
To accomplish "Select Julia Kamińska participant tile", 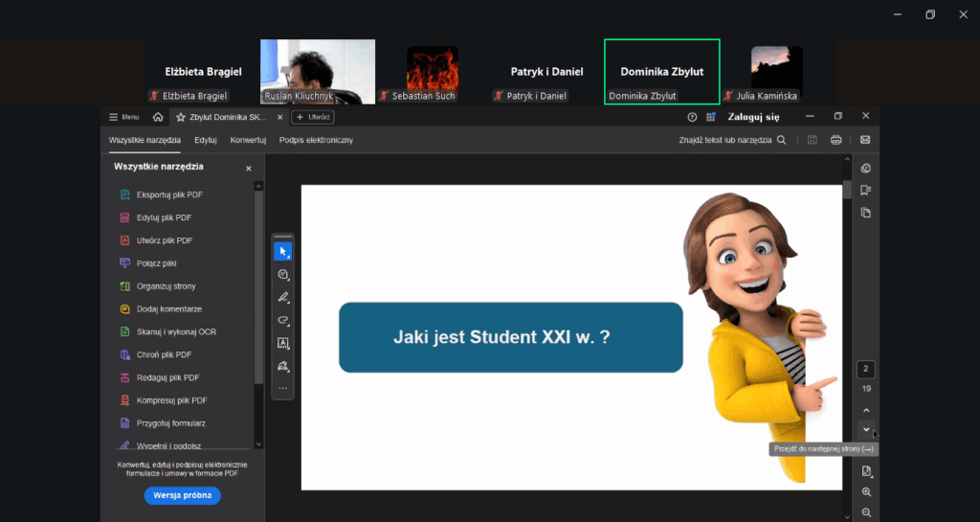I will pyautogui.click(x=777, y=72).
